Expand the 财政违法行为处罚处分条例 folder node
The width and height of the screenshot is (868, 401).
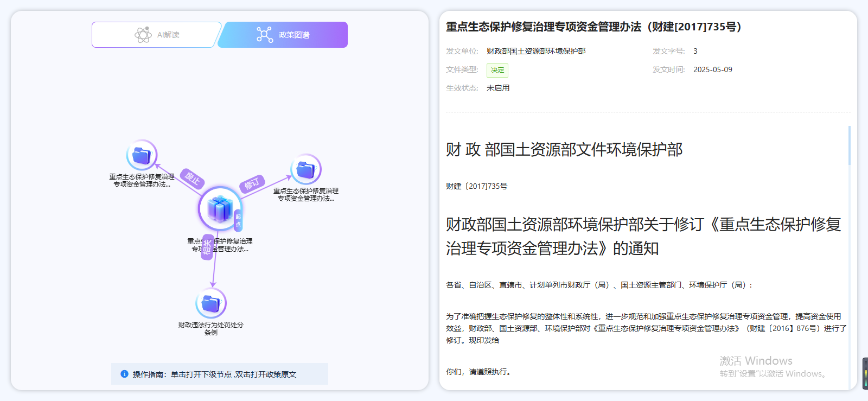210,303
